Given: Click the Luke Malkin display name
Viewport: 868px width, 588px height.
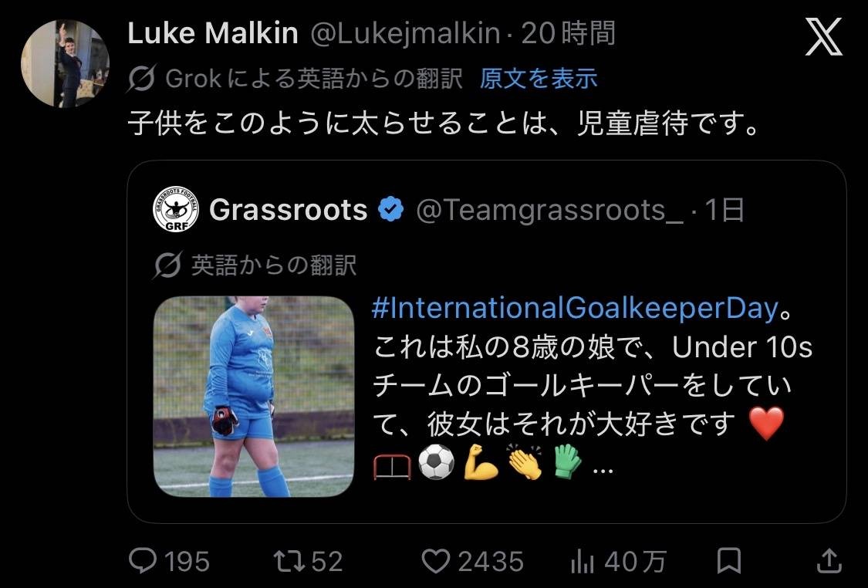Looking at the screenshot, I should [x=212, y=33].
